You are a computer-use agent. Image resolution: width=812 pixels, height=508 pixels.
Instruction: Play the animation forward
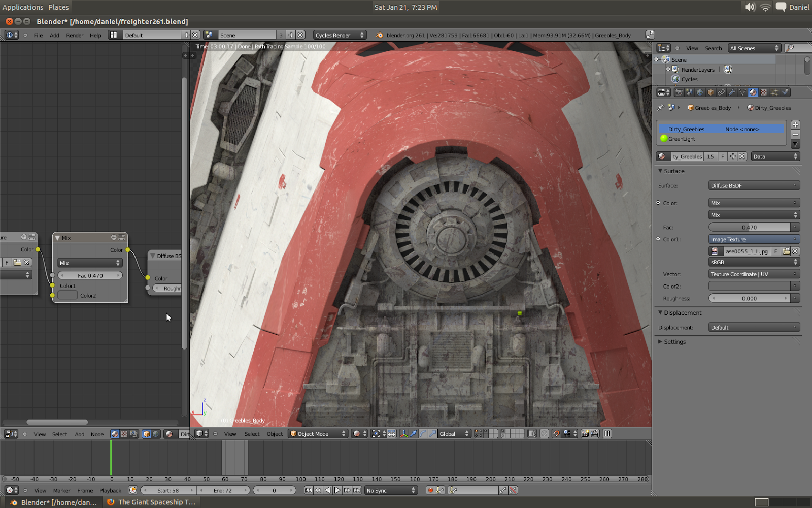(337, 490)
